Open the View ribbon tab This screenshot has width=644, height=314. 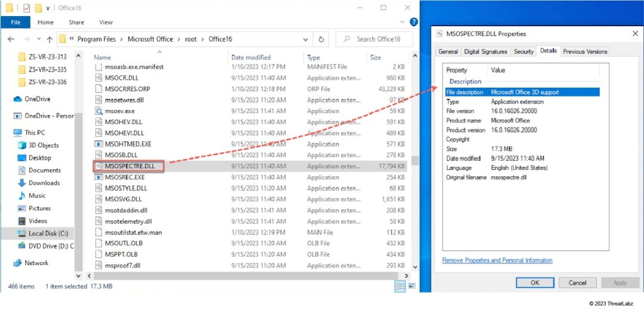106,22
